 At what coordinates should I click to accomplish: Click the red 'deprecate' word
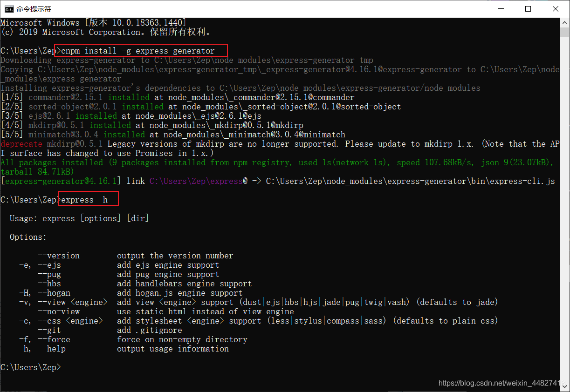pyautogui.click(x=21, y=144)
